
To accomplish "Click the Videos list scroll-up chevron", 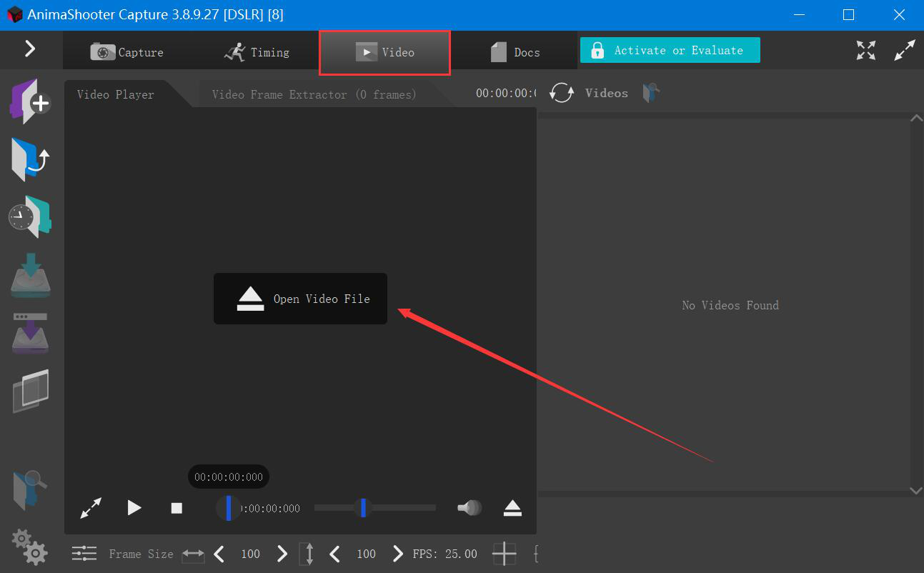I will (916, 118).
